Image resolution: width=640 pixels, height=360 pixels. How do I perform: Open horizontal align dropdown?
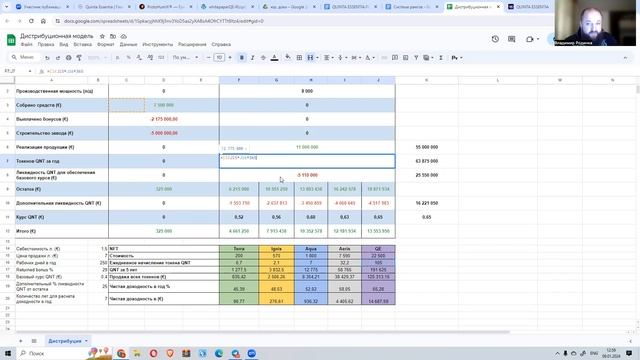tap(329, 58)
